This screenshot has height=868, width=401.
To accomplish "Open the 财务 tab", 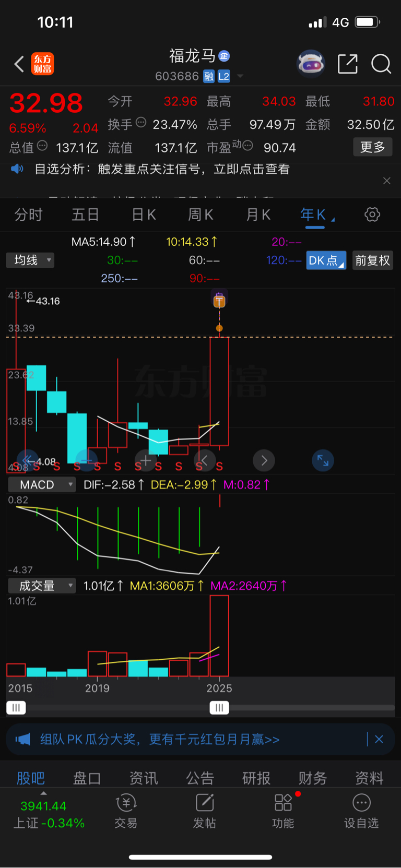I will tap(313, 778).
